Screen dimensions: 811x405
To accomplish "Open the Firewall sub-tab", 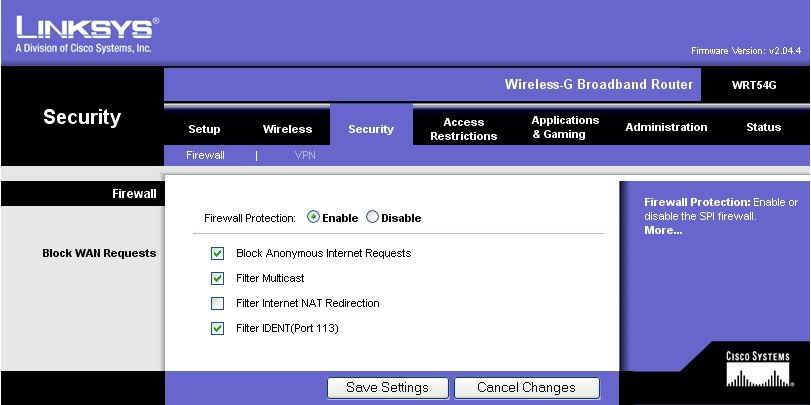I will coord(205,155).
